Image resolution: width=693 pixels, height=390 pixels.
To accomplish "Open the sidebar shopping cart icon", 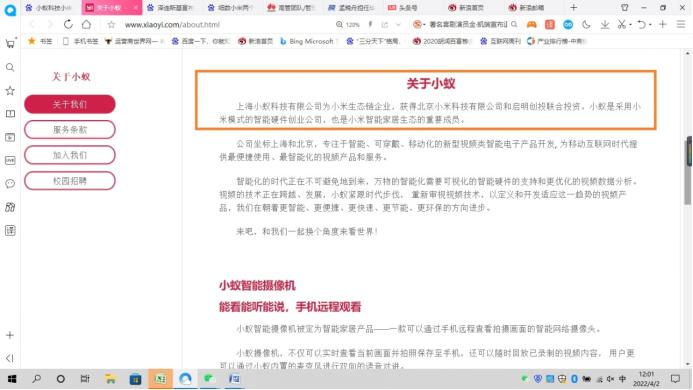I will pos(10,43).
